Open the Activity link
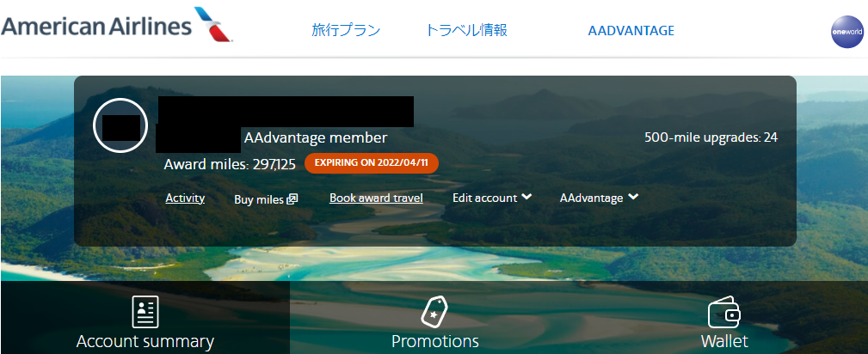Screen dimensions: 868x354 (185, 198)
